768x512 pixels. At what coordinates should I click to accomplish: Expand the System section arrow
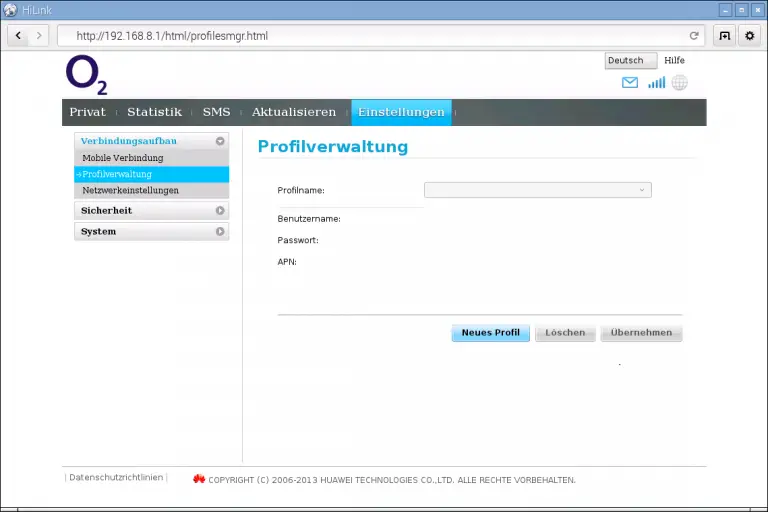tap(220, 232)
